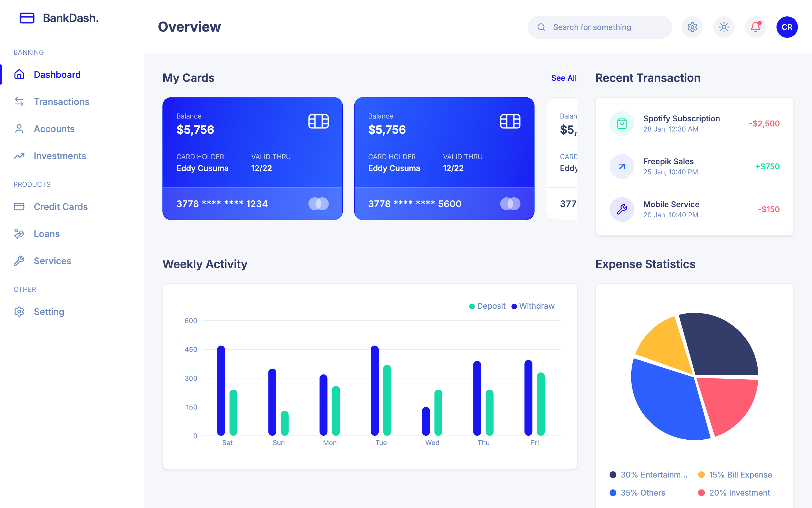
Task: Toggle Deposit series in chart legend
Action: point(487,306)
